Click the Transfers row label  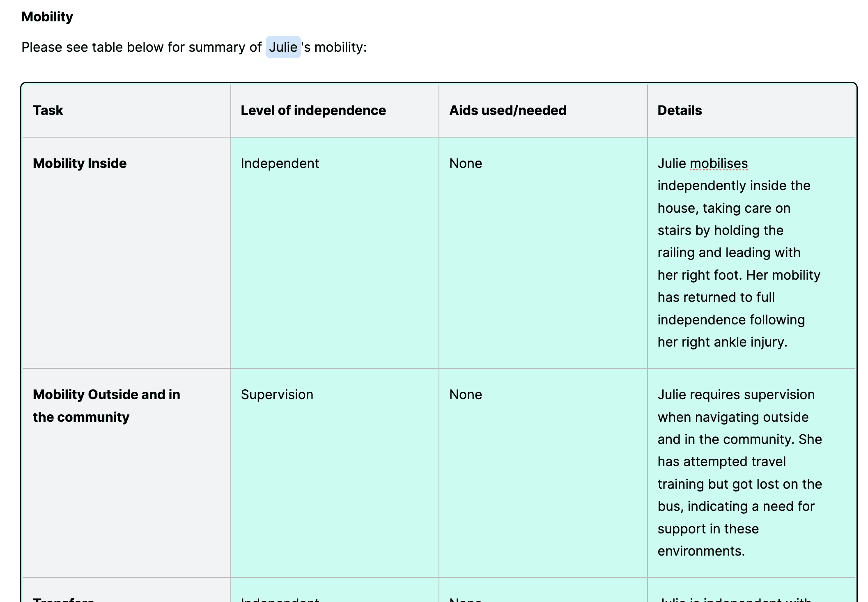tap(64, 599)
